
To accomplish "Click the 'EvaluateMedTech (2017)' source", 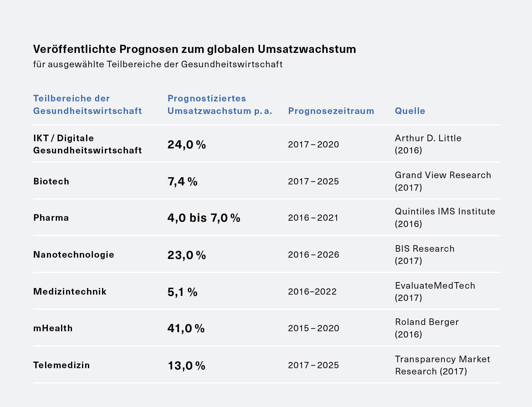I will coord(435,291).
